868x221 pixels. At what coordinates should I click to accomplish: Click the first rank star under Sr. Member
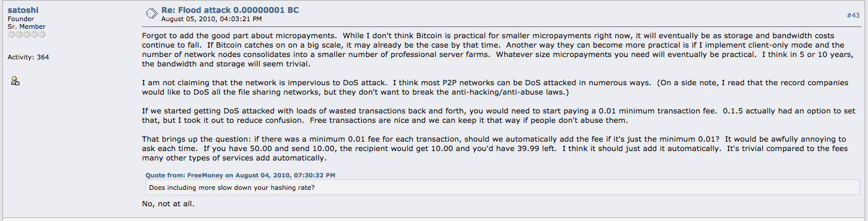[11, 35]
